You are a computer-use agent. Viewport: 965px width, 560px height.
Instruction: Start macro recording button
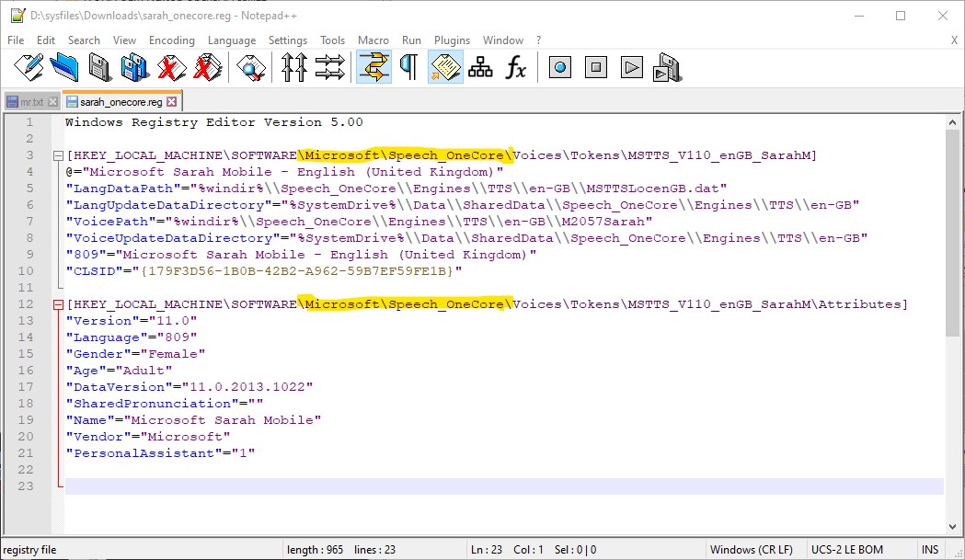click(x=560, y=67)
